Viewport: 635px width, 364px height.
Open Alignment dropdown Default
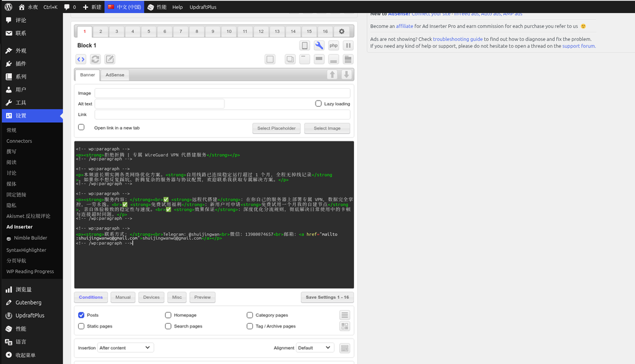coord(315,348)
